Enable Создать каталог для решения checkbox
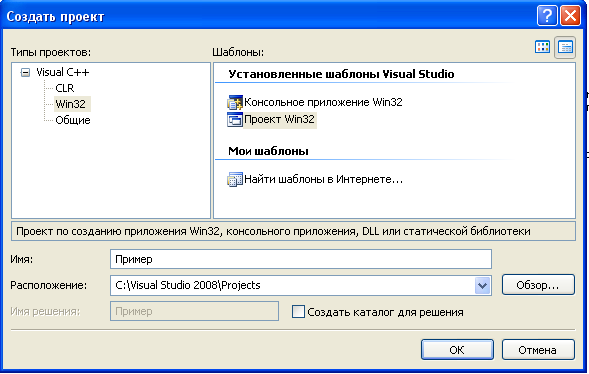589x374 pixels. tap(298, 312)
